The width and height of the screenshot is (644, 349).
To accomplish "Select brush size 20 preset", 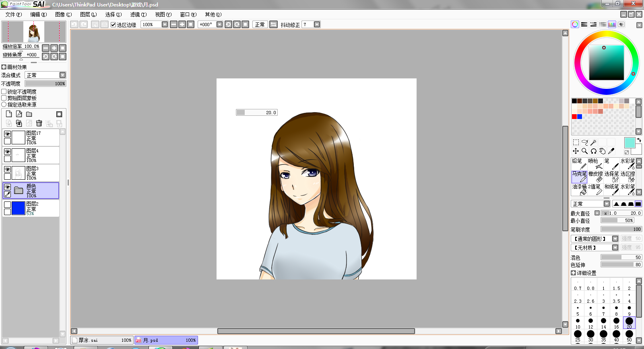I will (x=629, y=323).
